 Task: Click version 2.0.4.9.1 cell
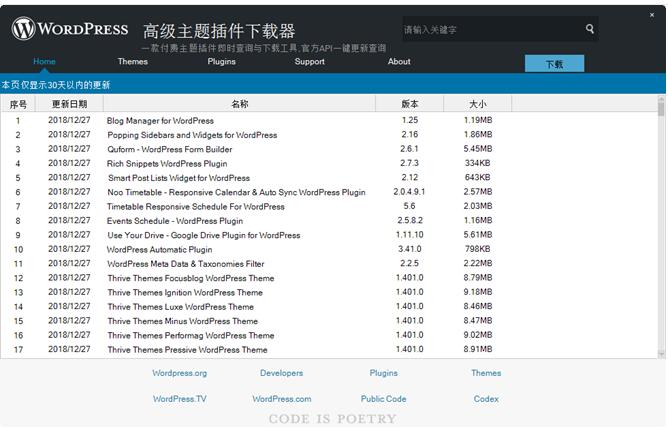pyautogui.click(x=409, y=192)
